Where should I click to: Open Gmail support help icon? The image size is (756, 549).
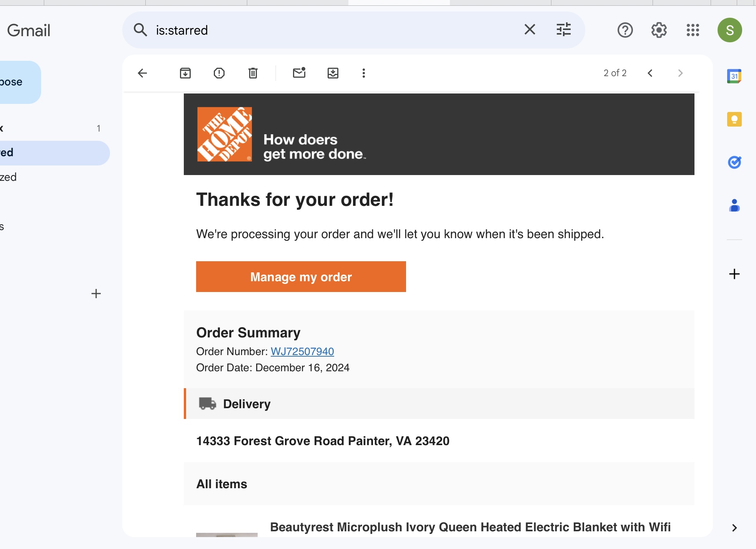(x=625, y=30)
